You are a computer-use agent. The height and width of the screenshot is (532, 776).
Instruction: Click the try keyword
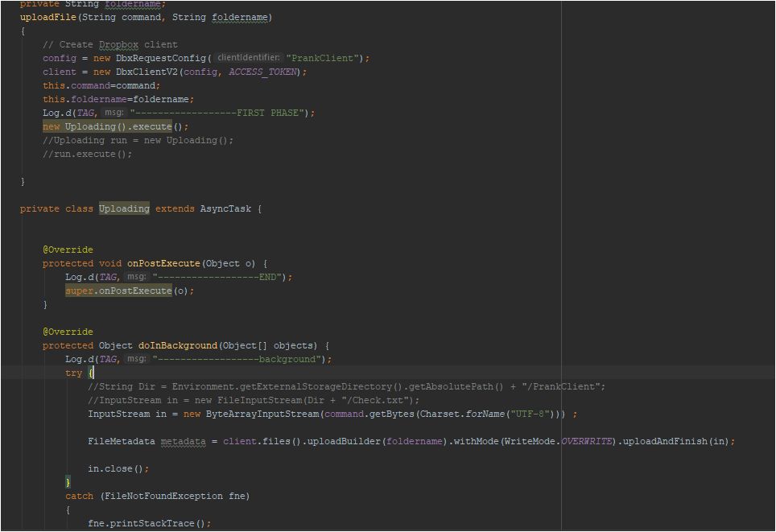[x=73, y=373]
